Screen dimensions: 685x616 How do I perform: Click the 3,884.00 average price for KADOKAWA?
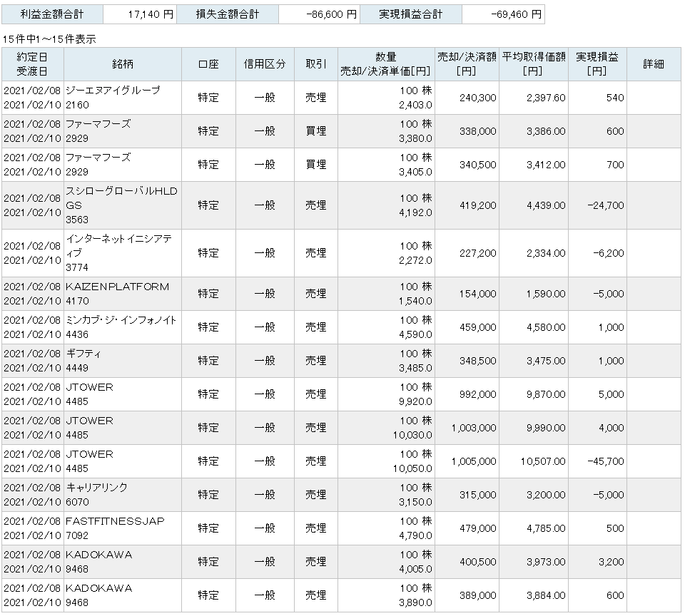tap(546, 595)
